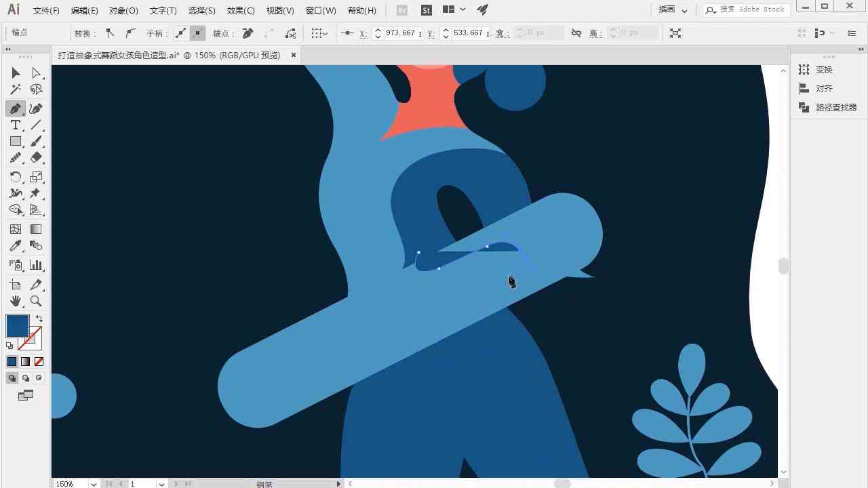Select the Hand tool
This screenshot has width=868, height=488.
pyautogui.click(x=16, y=301)
